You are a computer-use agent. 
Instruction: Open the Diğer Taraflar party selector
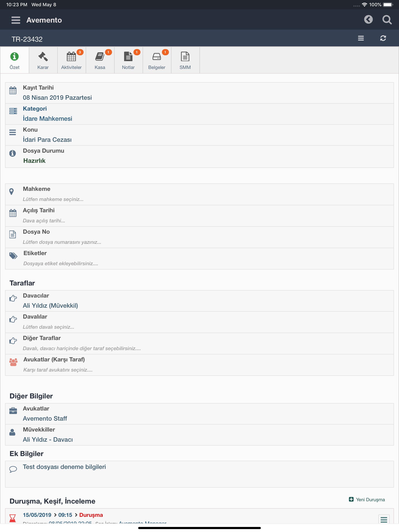(x=199, y=344)
